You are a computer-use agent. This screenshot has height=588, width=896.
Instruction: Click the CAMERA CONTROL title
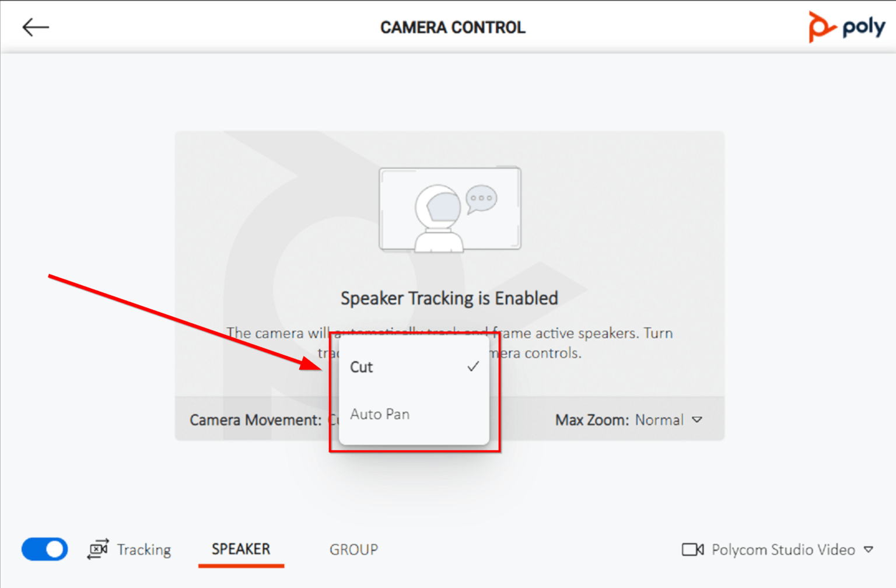(x=453, y=27)
